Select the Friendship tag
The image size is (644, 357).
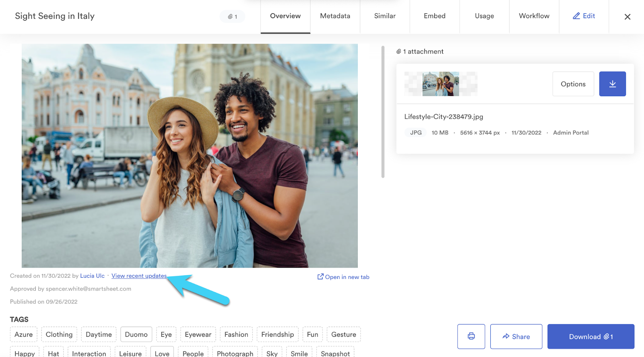click(x=277, y=334)
